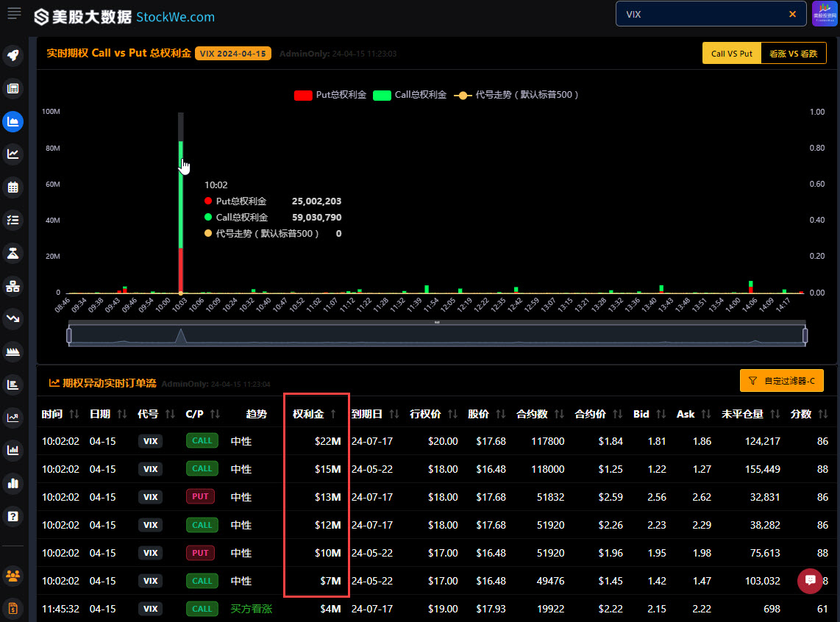840x622 pixels.
Task: Click the PUT tag in $13M row
Action: click(200, 497)
